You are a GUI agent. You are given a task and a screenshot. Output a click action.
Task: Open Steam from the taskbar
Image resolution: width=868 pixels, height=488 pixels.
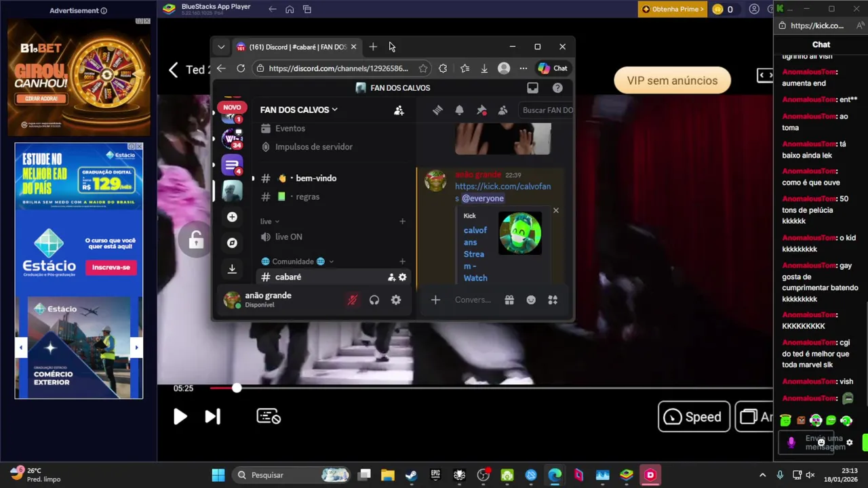tap(411, 475)
